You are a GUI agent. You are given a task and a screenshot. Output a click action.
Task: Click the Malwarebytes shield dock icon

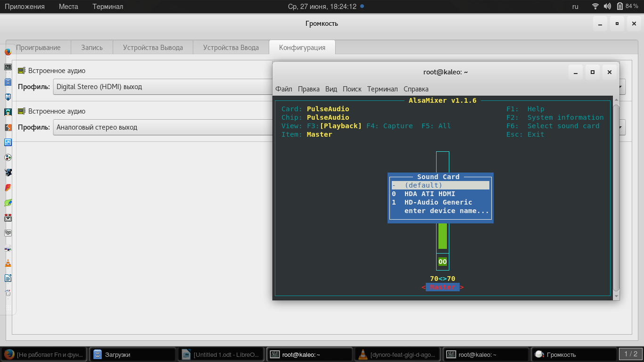coord(8,97)
